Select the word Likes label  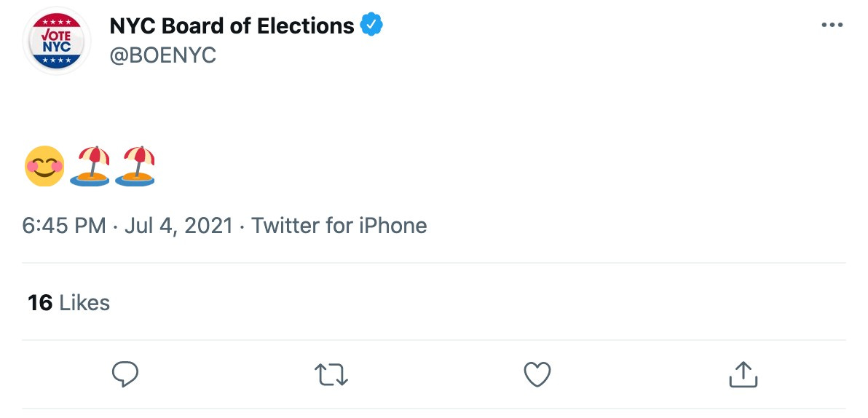(84, 303)
